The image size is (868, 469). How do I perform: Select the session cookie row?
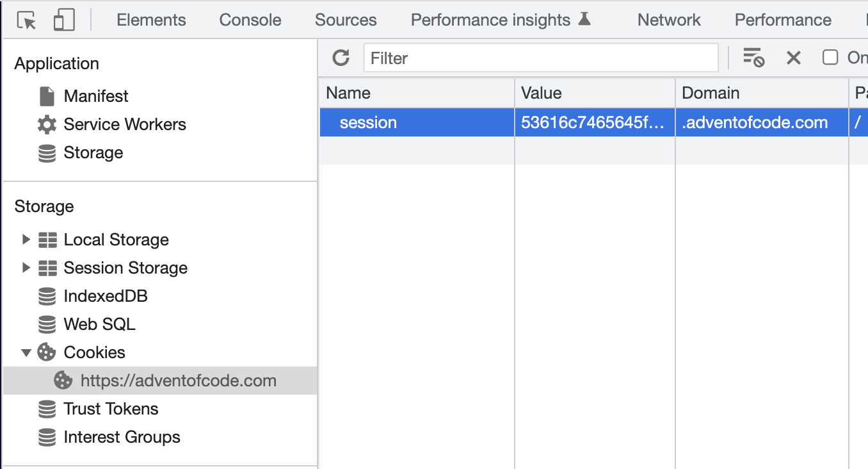(593, 122)
